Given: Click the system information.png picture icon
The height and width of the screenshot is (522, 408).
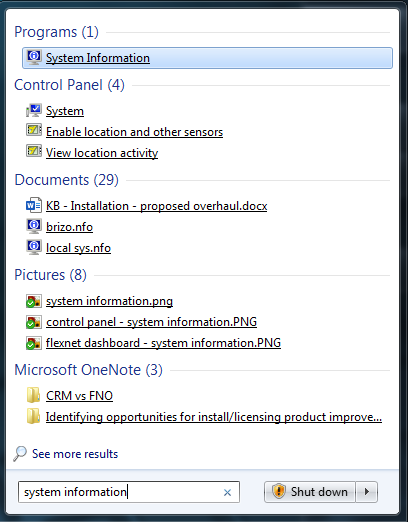Looking at the screenshot, I should coord(34,301).
